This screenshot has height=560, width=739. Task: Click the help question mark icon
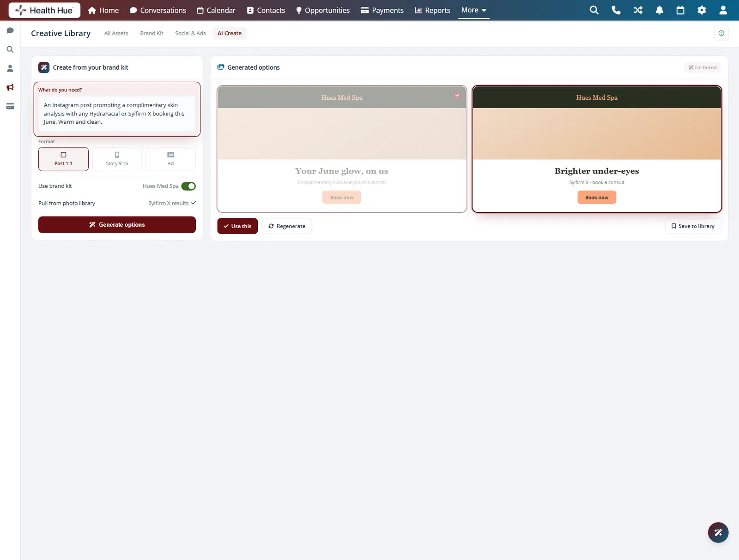click(721, 33)
